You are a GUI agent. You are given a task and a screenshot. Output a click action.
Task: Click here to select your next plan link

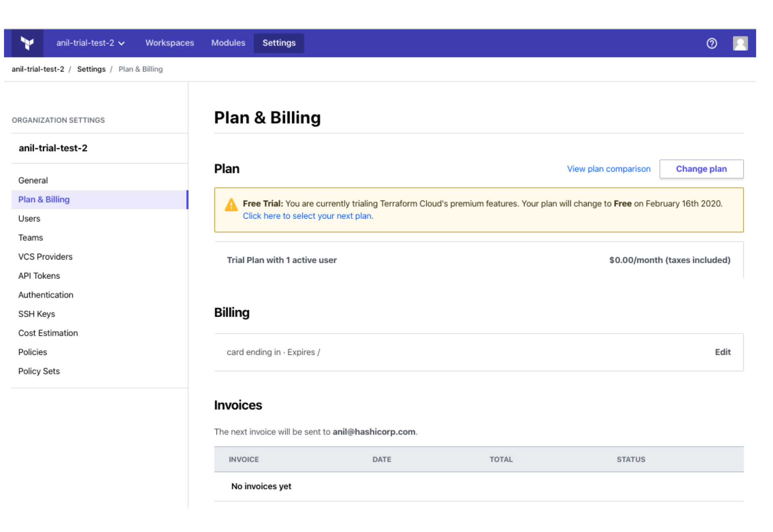tap(308, 216)
